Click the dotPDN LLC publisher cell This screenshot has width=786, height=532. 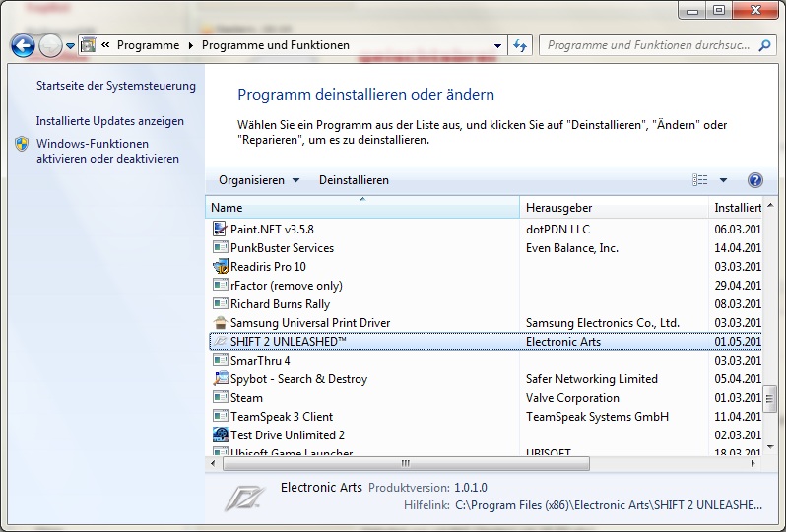click(x=557, y=230)
